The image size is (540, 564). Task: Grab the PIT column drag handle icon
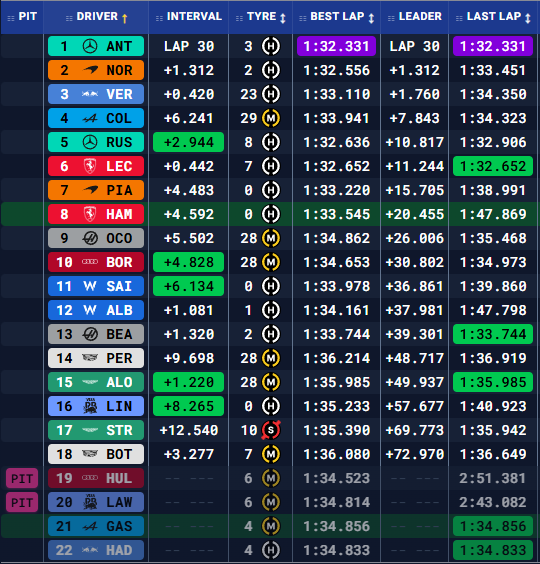point(11,18)
